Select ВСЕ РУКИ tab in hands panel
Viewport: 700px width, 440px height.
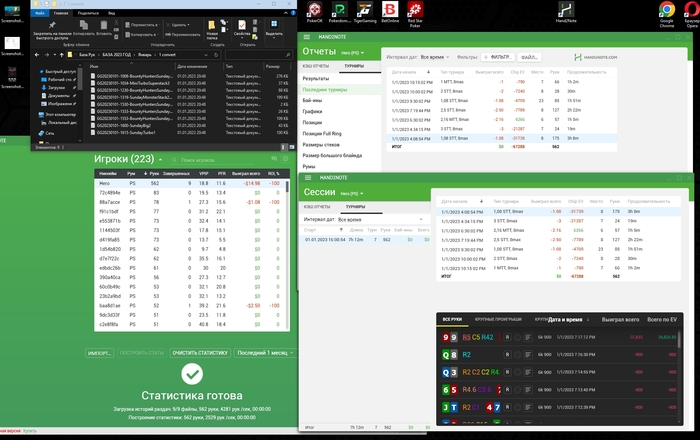[452, 320]
